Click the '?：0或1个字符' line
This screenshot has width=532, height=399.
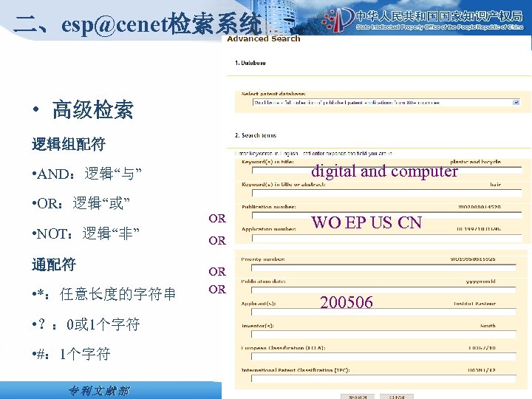[86, 324]
